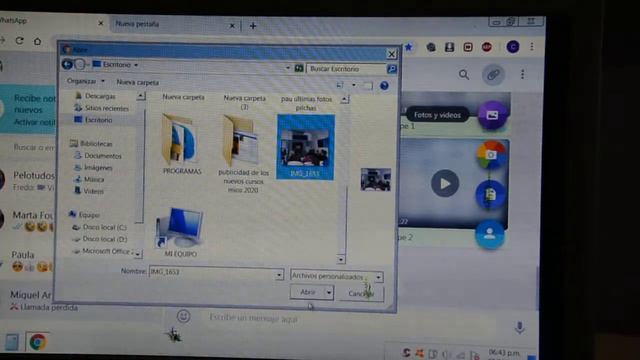Close the Abrir file dialog
The width and height of the screenshot is (640, 360).
(391, 53)
